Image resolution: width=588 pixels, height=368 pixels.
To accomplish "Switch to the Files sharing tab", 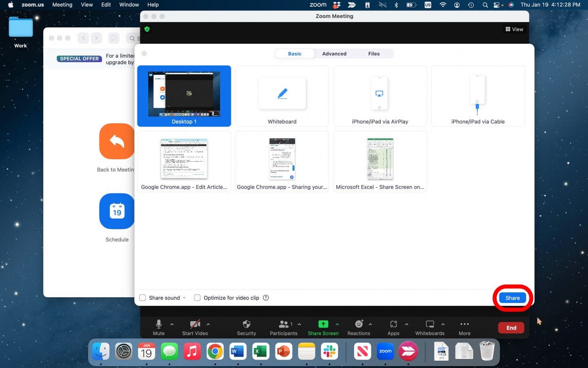I will 374,53.
